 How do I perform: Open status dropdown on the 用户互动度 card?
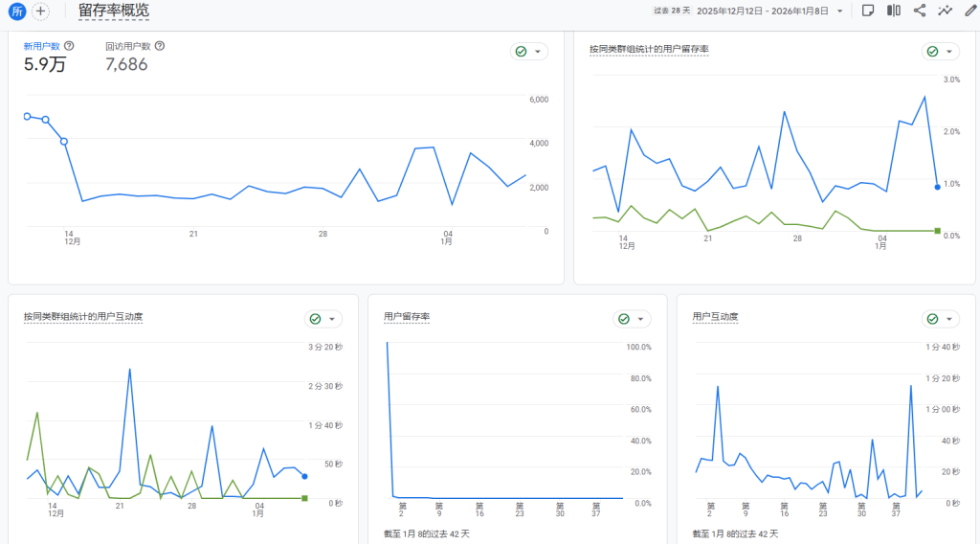pos(941,319)
